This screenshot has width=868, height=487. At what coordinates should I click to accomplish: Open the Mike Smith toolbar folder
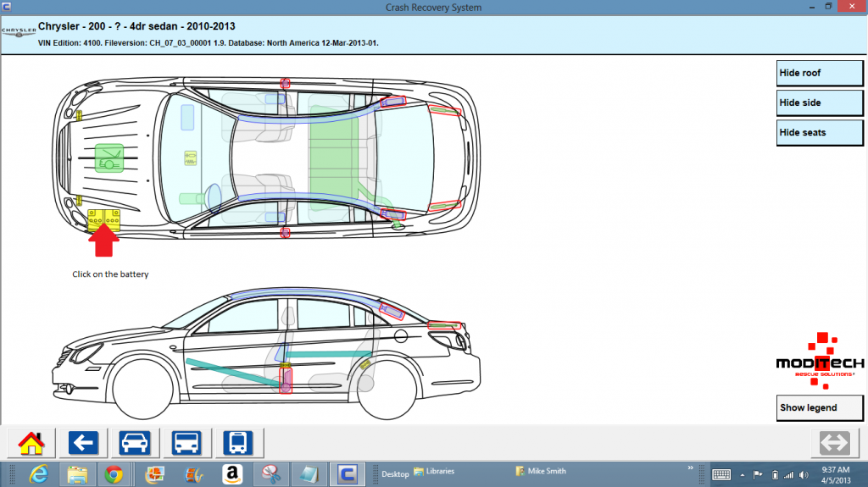[541, 471]
